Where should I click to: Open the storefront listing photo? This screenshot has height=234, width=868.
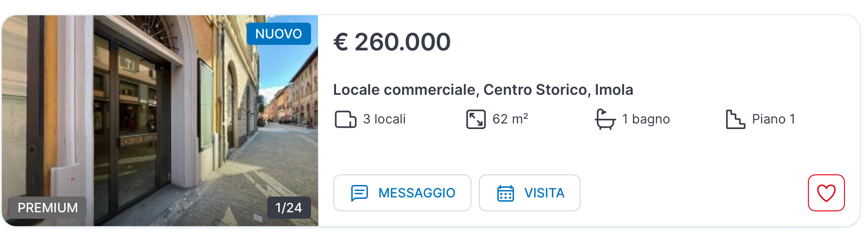tap(160, 121)
